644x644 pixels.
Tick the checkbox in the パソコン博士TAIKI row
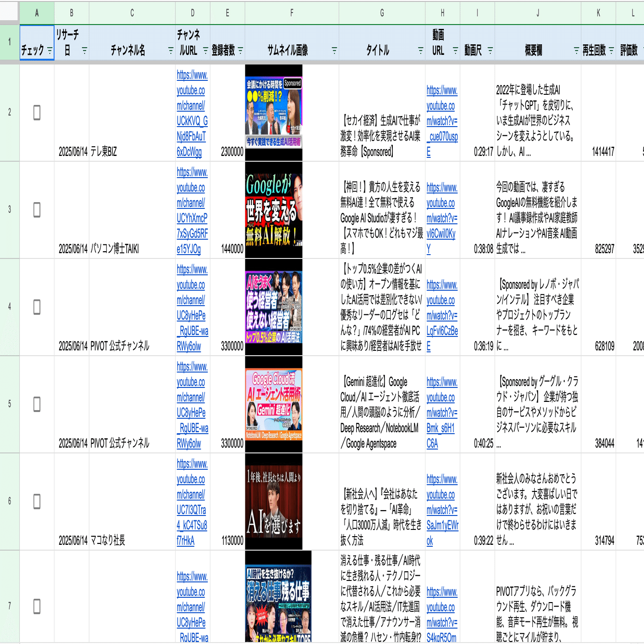point(37,210)
